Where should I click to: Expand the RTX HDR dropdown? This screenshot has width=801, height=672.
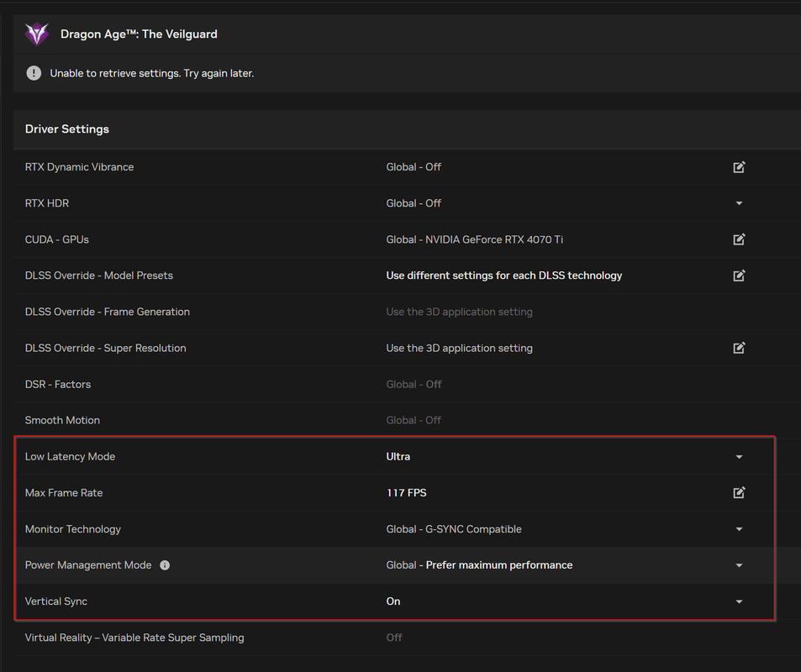pyautogui.click(x=739, y=203)
